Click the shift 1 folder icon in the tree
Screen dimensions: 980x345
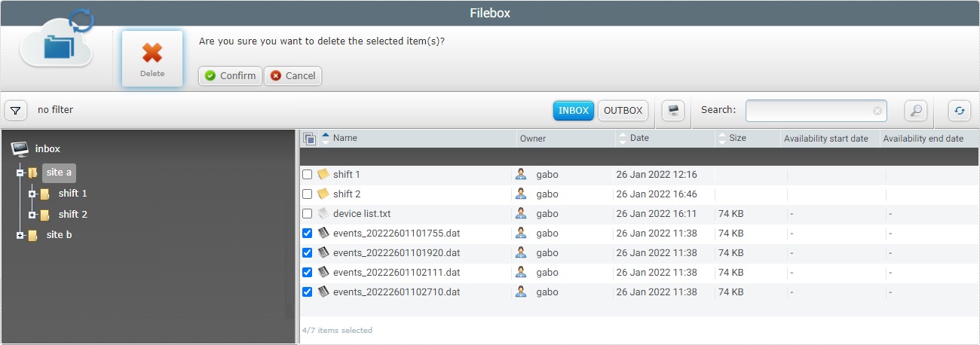click(x=44, y=194)
